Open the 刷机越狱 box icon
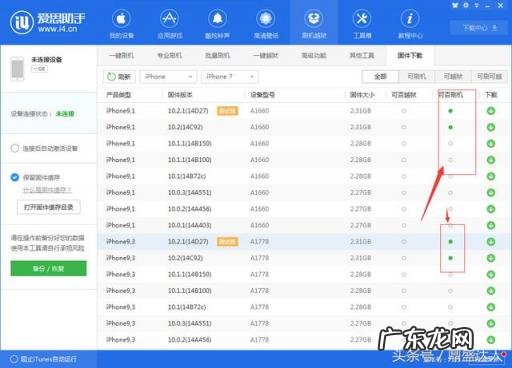The width and height of the screenshot is (512, 368). click(314, 23)
